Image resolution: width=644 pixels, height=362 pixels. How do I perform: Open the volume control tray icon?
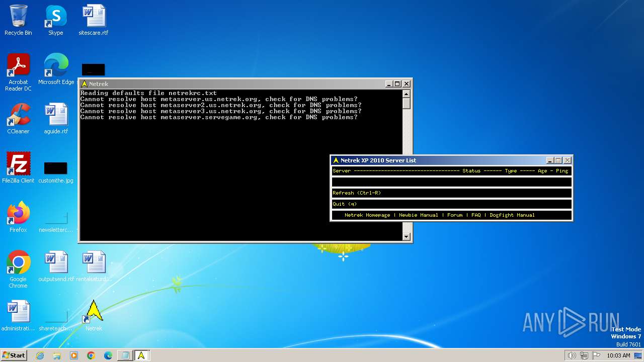pos(572,355)
